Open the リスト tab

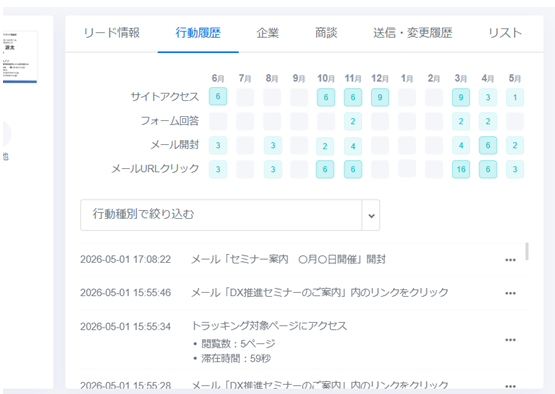(x=505, y=33)
